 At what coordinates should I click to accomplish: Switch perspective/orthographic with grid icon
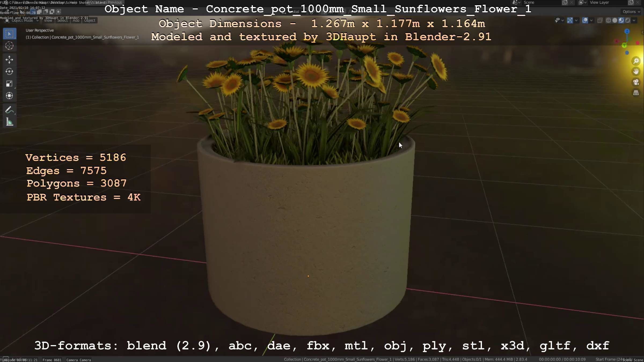click(636, 93)
